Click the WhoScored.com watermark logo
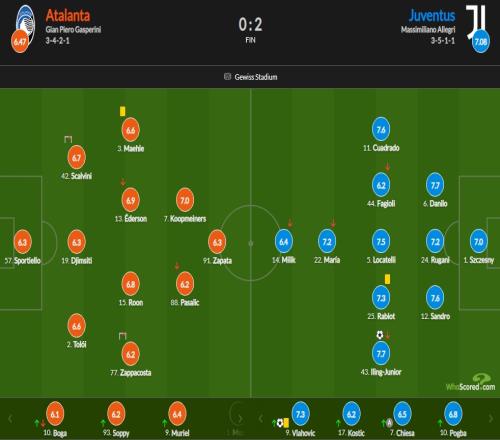Viewport: 500px width, 440px height. coord(471,382)
